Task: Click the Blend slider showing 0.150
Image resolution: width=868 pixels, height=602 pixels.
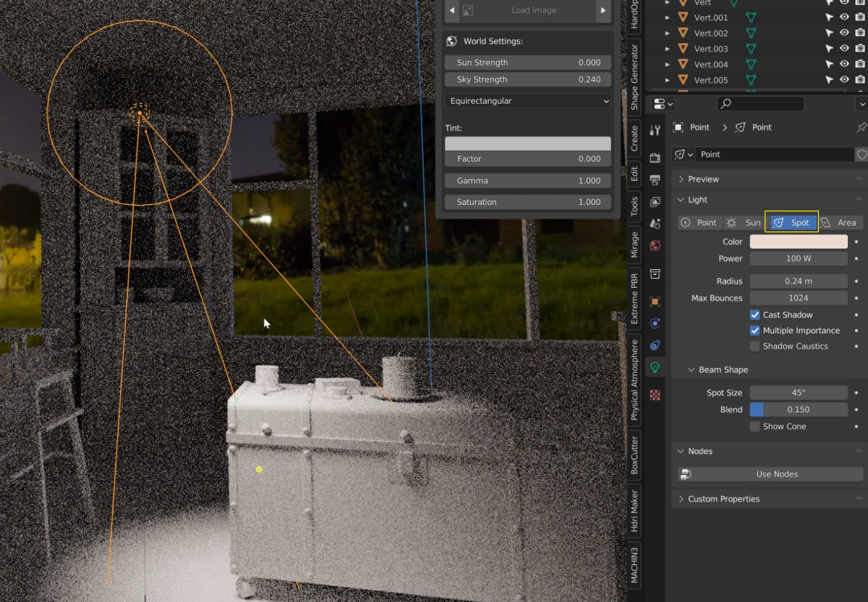Action: 798,409
